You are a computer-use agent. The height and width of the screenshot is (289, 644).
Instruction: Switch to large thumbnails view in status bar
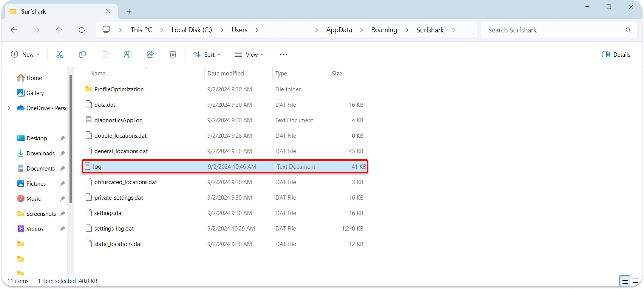pyautogui.click(x=635, y=281)
